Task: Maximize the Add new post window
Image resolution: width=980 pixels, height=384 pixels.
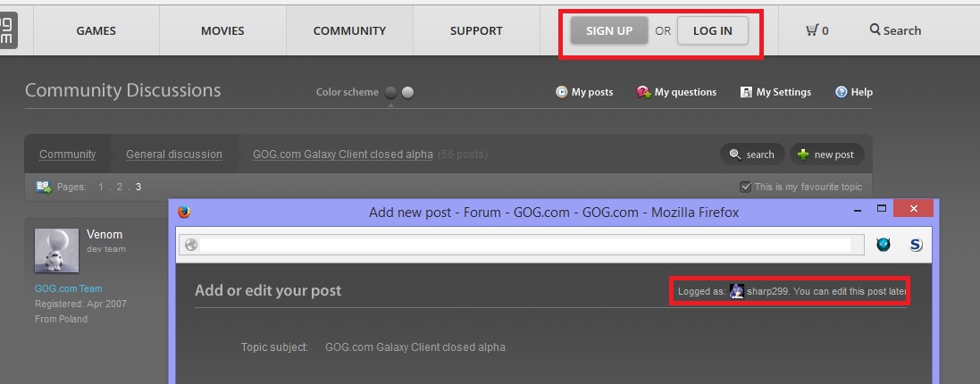Action: pos(882,209)
